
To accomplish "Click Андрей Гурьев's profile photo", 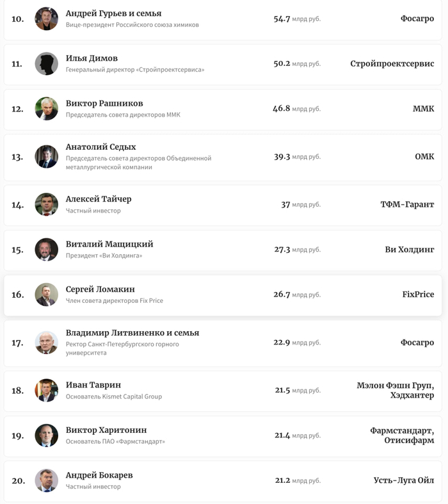I will (x=46, y=19).
